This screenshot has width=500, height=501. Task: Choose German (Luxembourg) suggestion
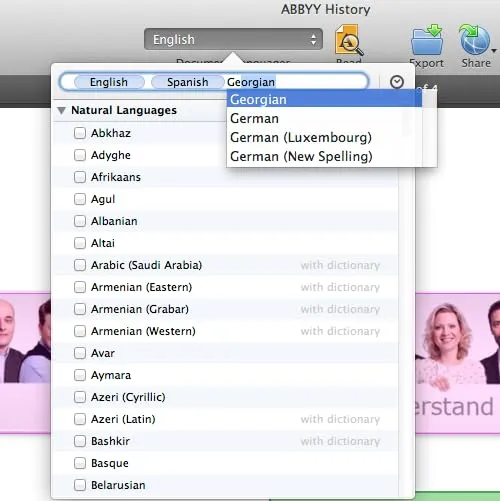324,137
